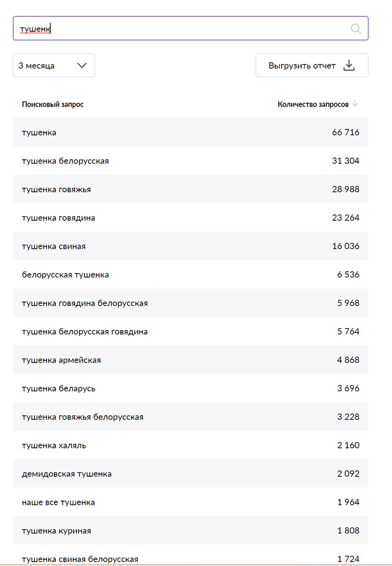This screenshot has height=566, width=392.
Task: Click the download icon on Выгрузить отчет
Action: tap(349, 65)
